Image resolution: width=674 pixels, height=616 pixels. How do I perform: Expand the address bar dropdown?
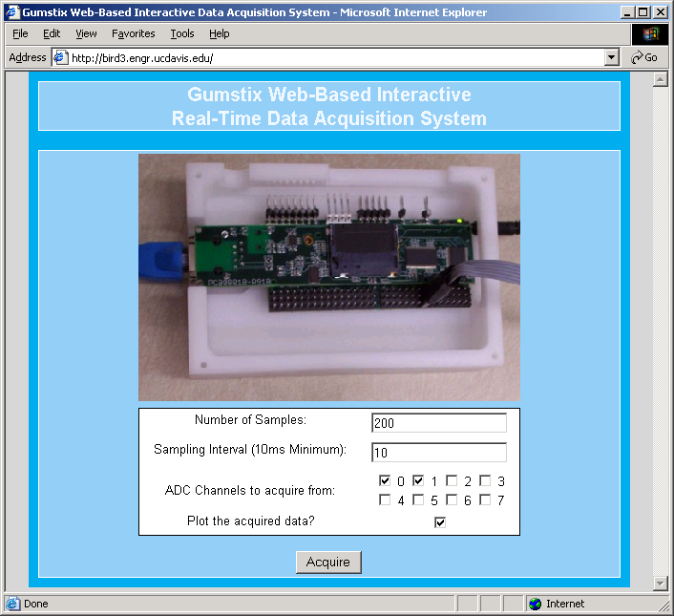(612, 57)
